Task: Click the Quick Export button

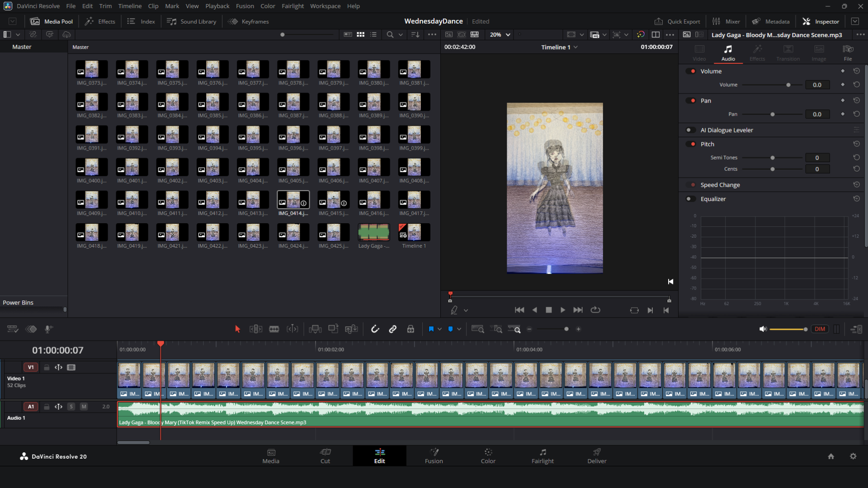Action: [677, 21]
